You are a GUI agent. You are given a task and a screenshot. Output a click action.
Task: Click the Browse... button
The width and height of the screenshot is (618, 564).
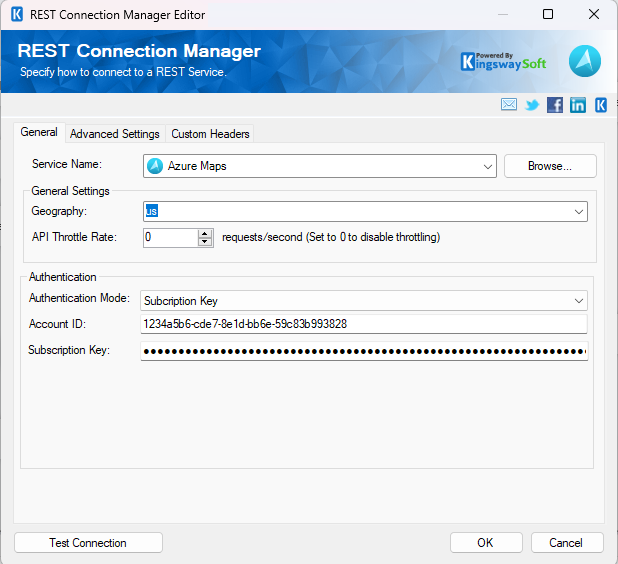[550, 166]
